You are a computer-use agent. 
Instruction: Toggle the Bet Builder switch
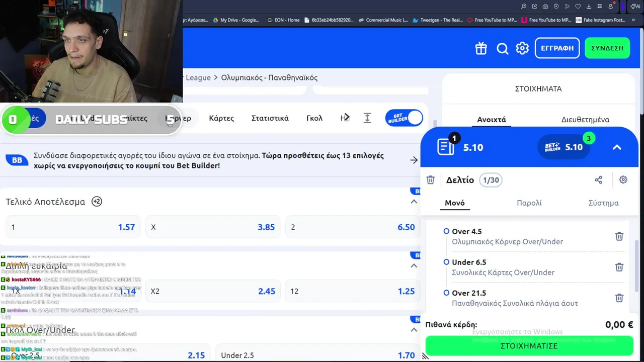click(x=404, y=118)
